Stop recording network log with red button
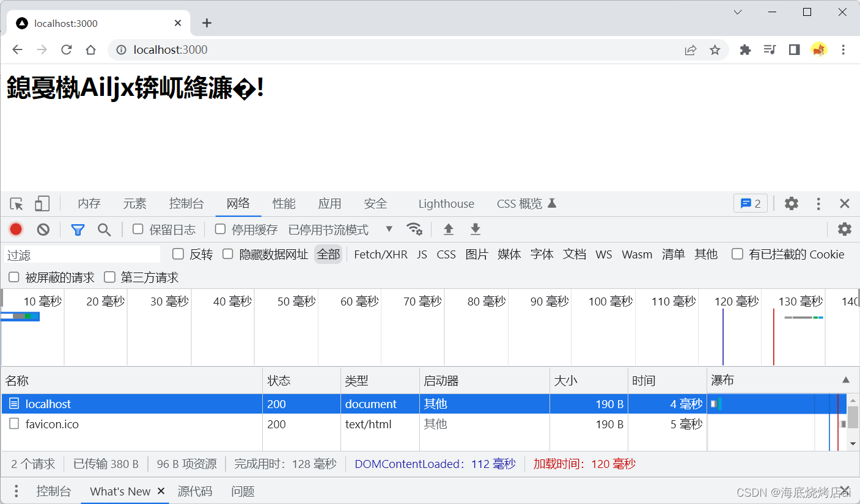This screenshot has height=504, width=860. (x=16, y=230)
